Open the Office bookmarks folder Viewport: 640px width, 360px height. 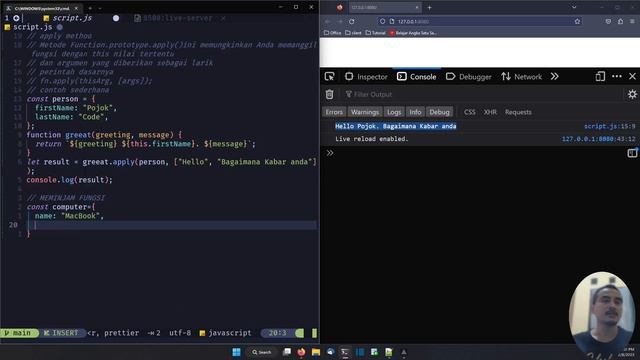pos(332,33)
